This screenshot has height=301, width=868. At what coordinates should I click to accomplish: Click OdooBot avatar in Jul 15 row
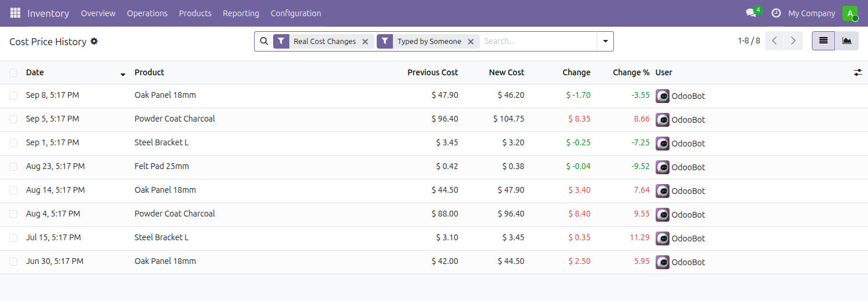coord(663,238)
